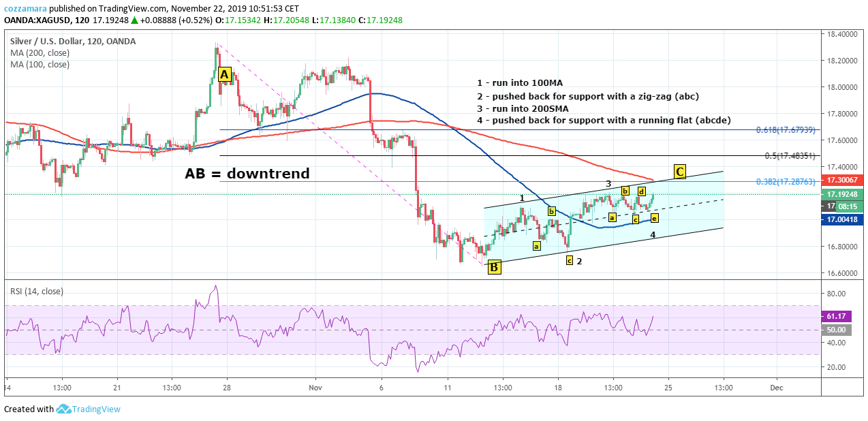Click the running flat (abcde) note line
This screenshot has height=421, width=868.
(x=604, y=121)
